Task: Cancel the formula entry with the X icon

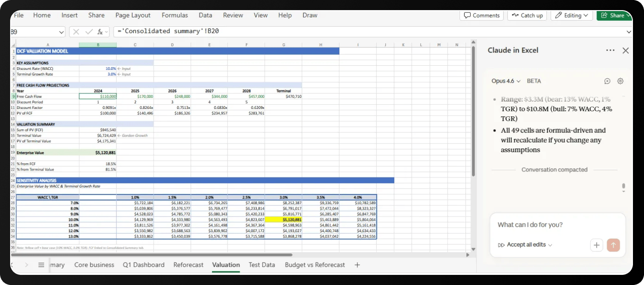Action: click(76, 32)
